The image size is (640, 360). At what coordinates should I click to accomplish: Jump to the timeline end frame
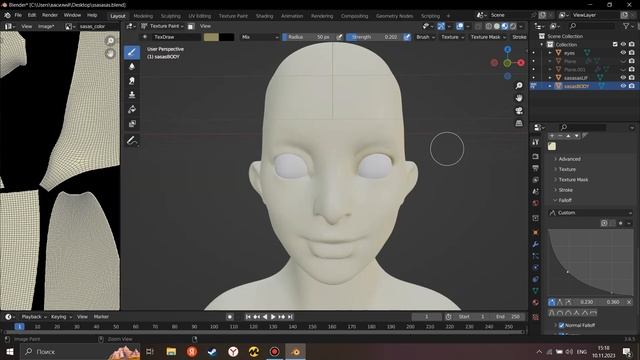pyautogui.click(x=290, y=317)
